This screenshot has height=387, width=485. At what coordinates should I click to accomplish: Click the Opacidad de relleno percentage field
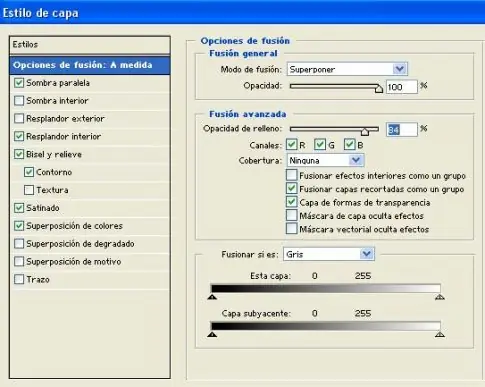(x=402, y=129)
